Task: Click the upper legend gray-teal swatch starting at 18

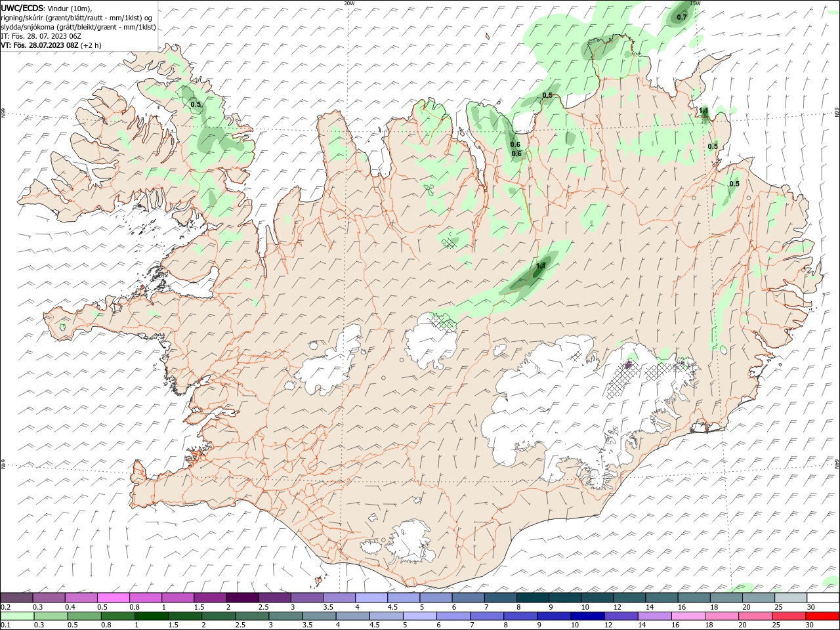Action: pyautogui.click(x=726, y=598)
